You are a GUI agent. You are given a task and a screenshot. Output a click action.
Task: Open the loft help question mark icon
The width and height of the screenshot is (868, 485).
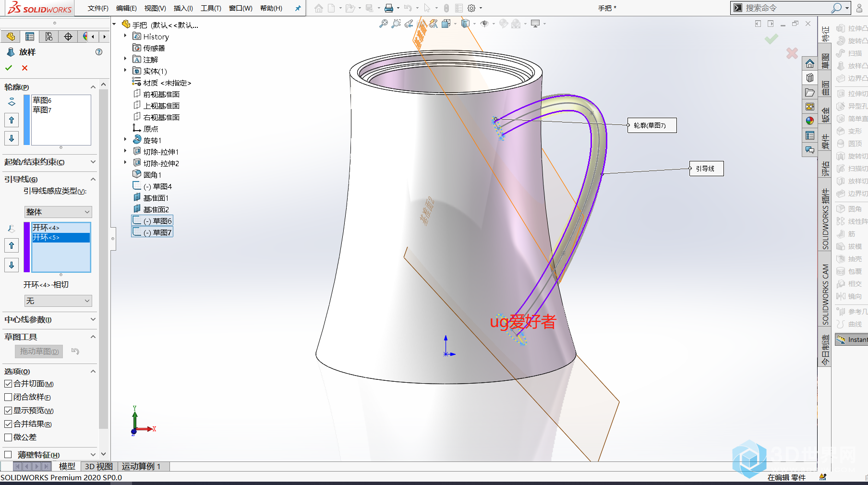point(99,52)
